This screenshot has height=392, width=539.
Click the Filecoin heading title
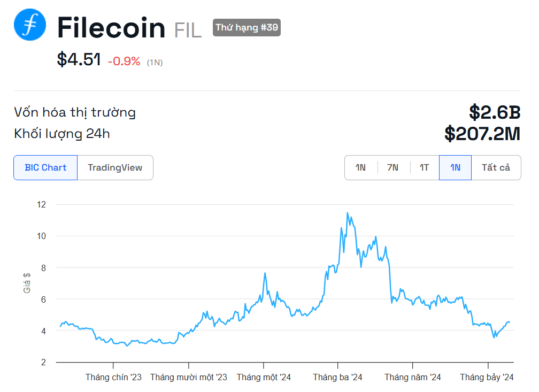(x=111, y=27)
